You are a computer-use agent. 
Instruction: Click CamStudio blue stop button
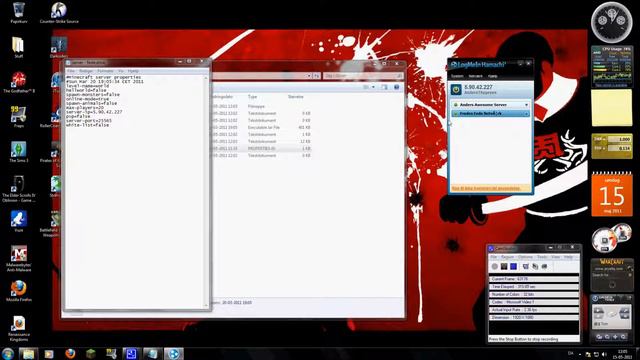(x=513, y=267)
